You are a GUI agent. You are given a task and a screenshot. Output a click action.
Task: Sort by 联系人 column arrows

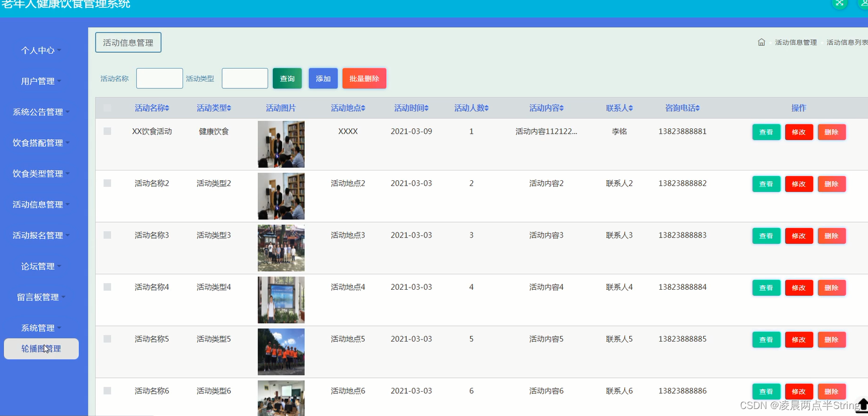point(631,108)
